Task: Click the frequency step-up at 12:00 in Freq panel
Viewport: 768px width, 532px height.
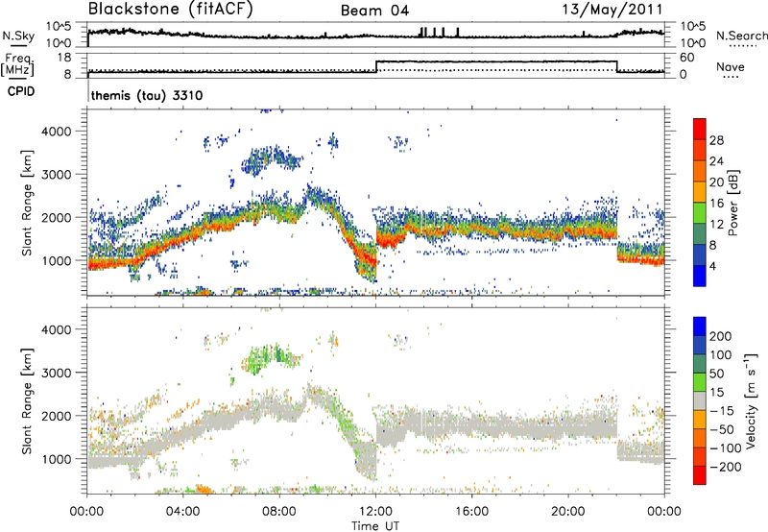Action: pos(375,66)
